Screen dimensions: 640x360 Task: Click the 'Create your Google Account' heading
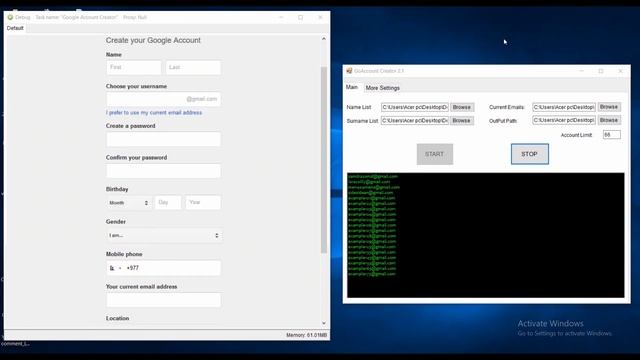point(153,40)
